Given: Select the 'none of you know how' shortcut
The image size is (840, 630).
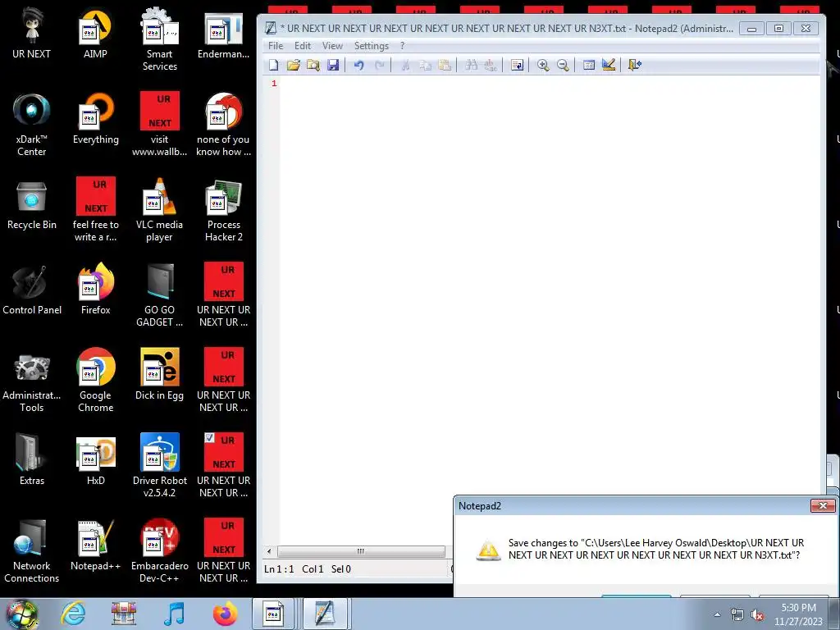Looking at the screenshot, I should tap(223, 125).
